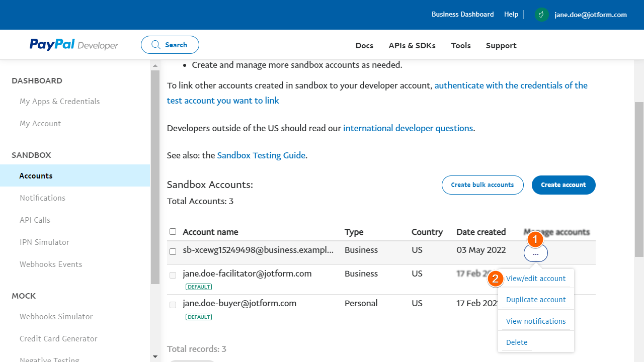Open the Sandbox Testing Guide link
Image resolution: width=644 pixels, height=362 pixels.
261,155
